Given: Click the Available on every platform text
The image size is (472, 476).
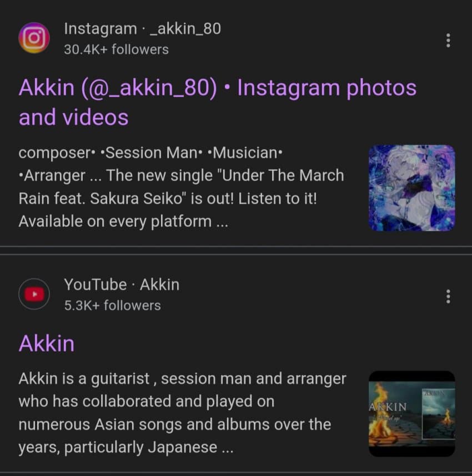Looking at the screenshot, I should 123,221.
